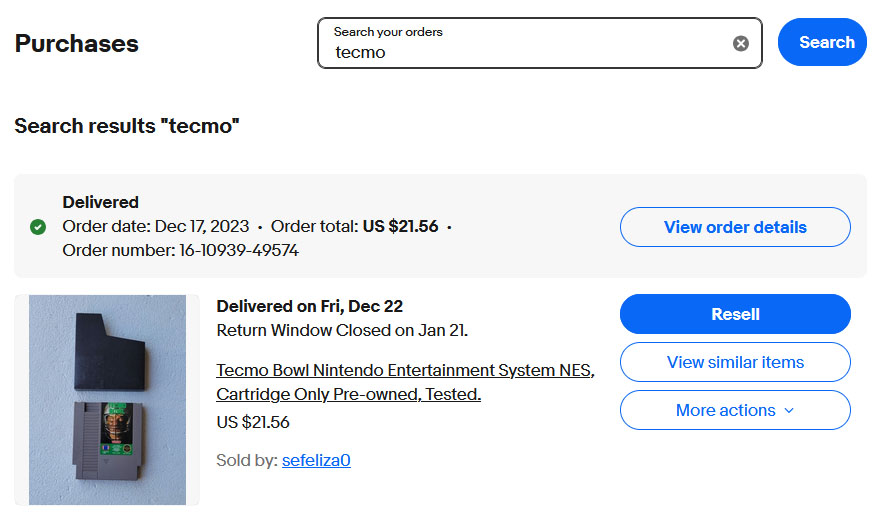Click the blue Search button
Screen dimensions: 877x522
(822, 42)
